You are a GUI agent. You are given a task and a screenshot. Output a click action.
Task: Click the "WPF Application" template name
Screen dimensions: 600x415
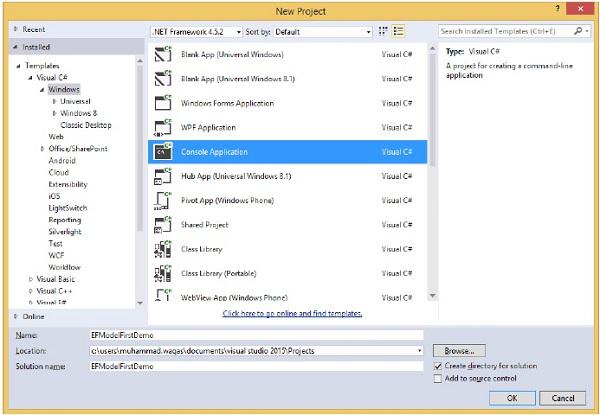[x=208, y=128]
